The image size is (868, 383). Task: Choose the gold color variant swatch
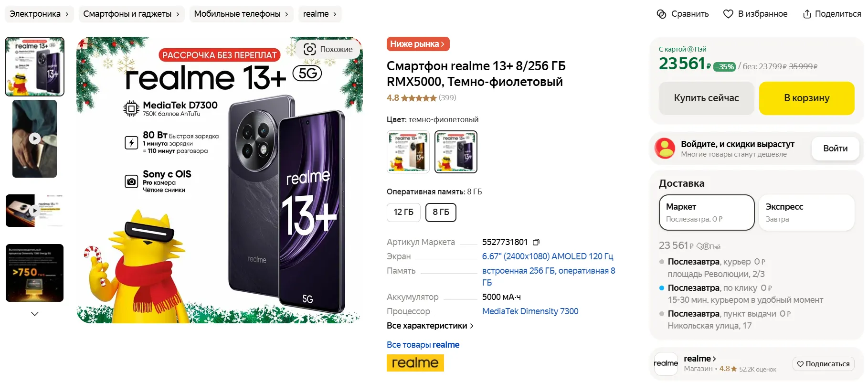[x=408, y=152]
